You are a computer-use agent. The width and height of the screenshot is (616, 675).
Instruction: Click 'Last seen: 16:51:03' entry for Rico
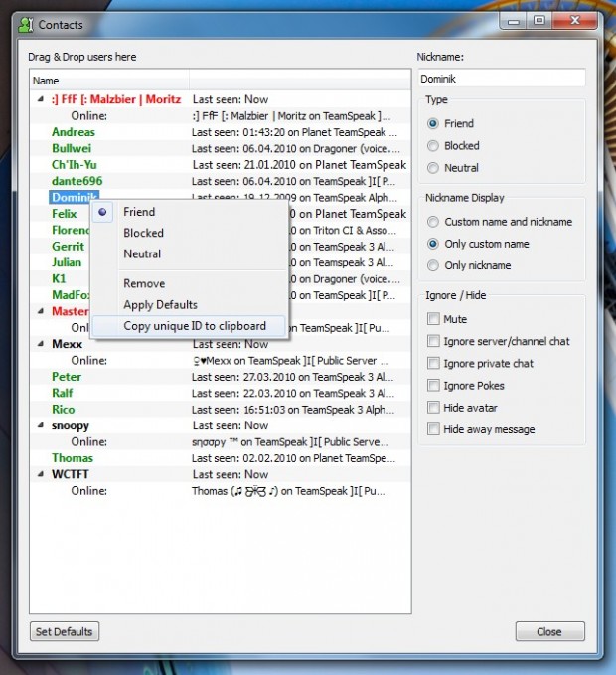(293, 410)
